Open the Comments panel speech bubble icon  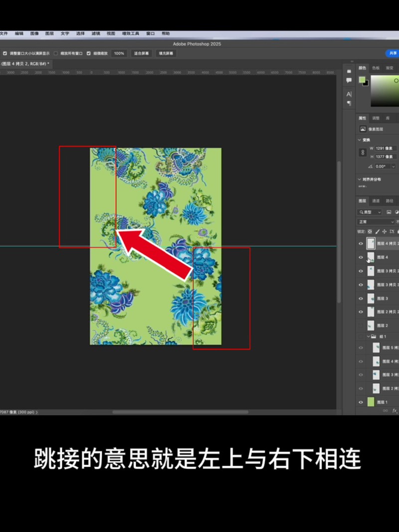pyautogui.click(x=349, y=80)
